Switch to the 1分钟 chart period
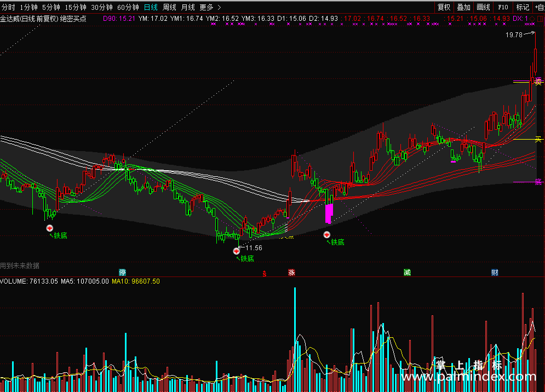Image resolution: width=545 pixels, height=392 pixels. pos(28,7)
